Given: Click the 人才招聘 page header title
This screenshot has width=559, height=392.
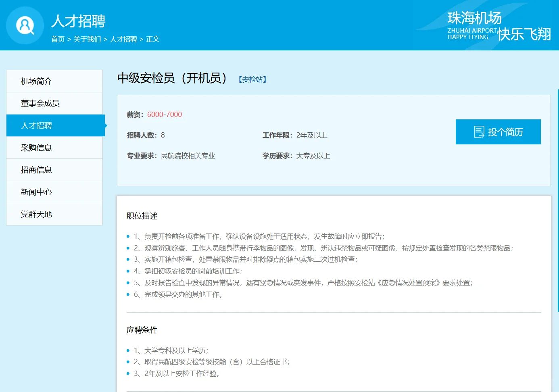Looking at the screenshot, I should (78, 21).
